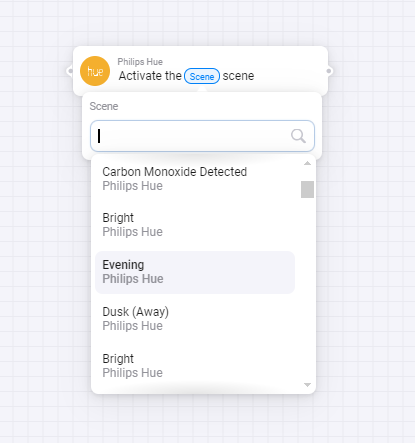Open the blue Scene tag dropdown
The height and width of the screenshot is (443, 415).
202,76
